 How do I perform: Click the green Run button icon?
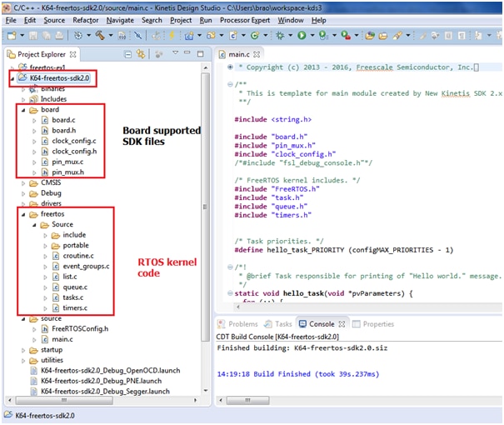click(301, 36)
